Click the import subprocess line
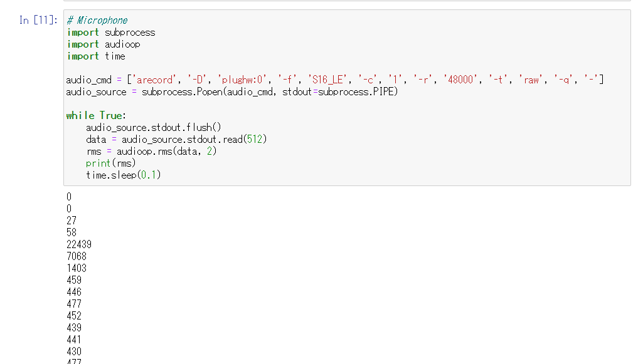 [111, 33]
